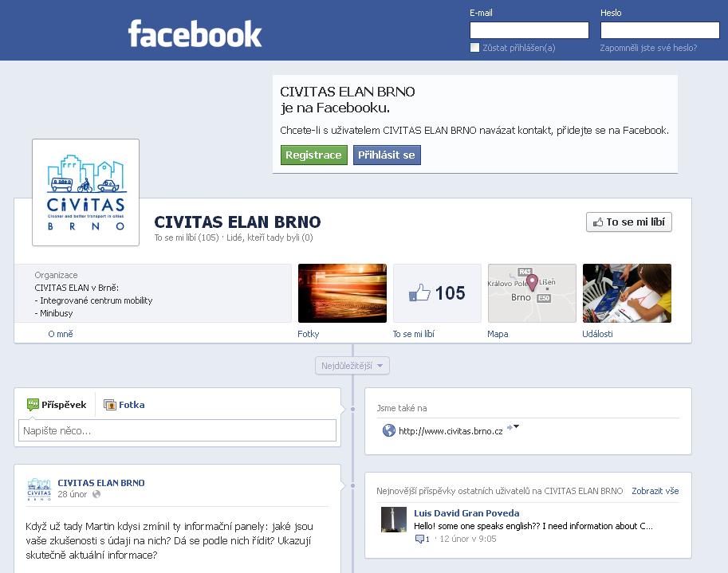Open the O mně section
Viewport: 728px width, 573px height.
click(61, 334)
